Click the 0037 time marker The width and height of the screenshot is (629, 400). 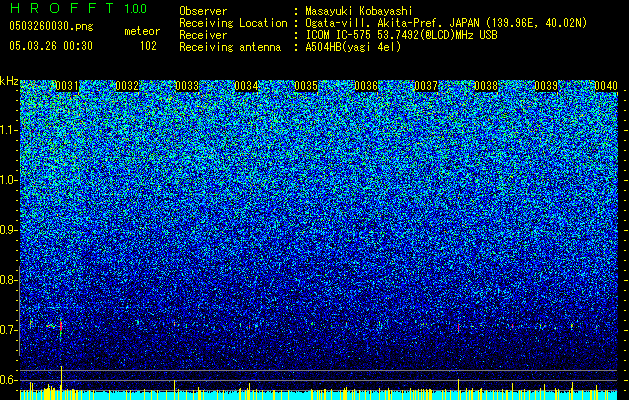[426, 86]
